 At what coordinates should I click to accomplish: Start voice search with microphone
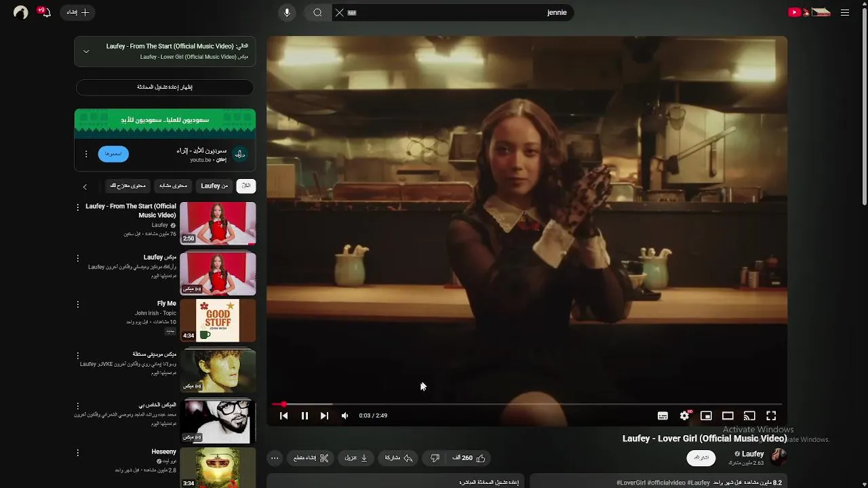click(287, 12)
